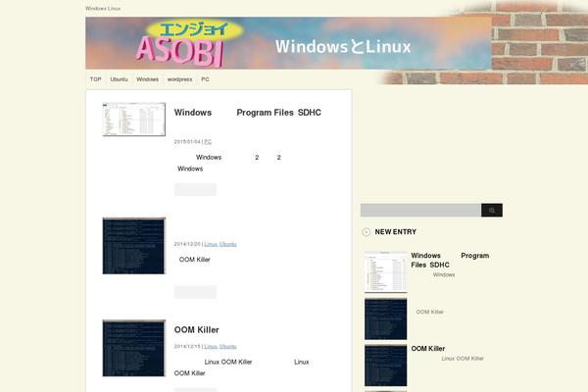Open the OOM Killer post title in main list

click(197, 330)
